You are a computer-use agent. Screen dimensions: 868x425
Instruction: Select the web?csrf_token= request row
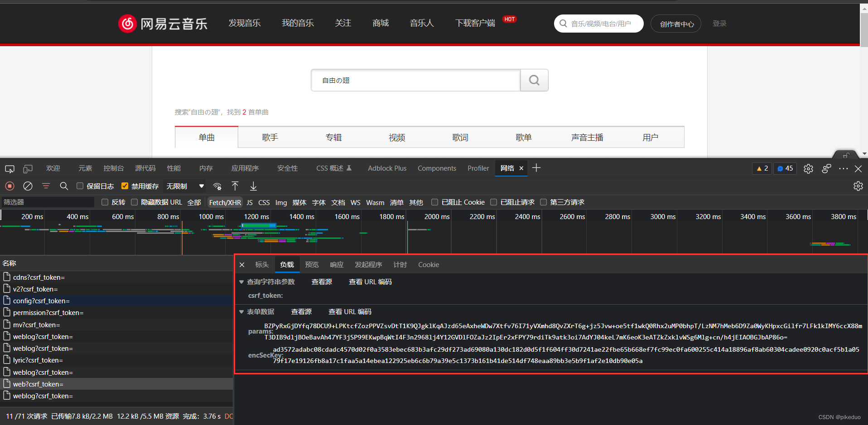tap(116, 384)
